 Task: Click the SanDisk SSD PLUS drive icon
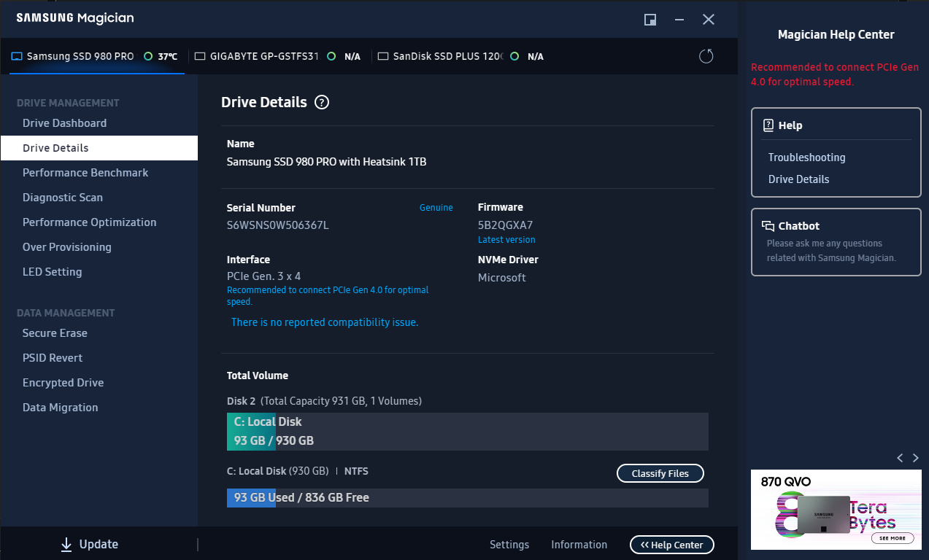[383, 56]
